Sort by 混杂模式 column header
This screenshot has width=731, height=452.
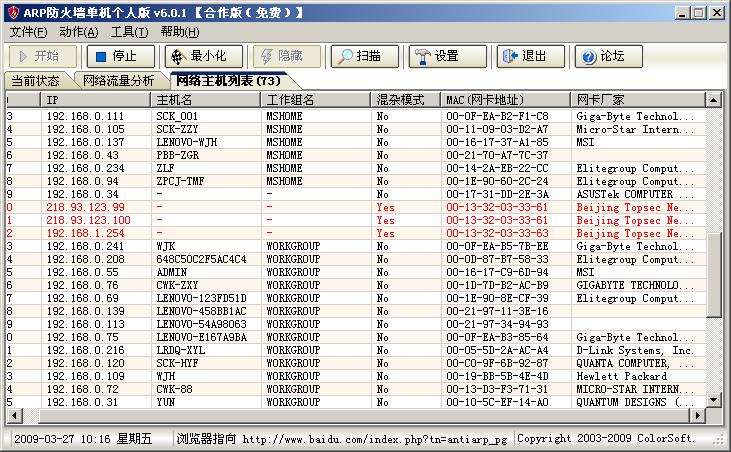(x=406, y=100)
